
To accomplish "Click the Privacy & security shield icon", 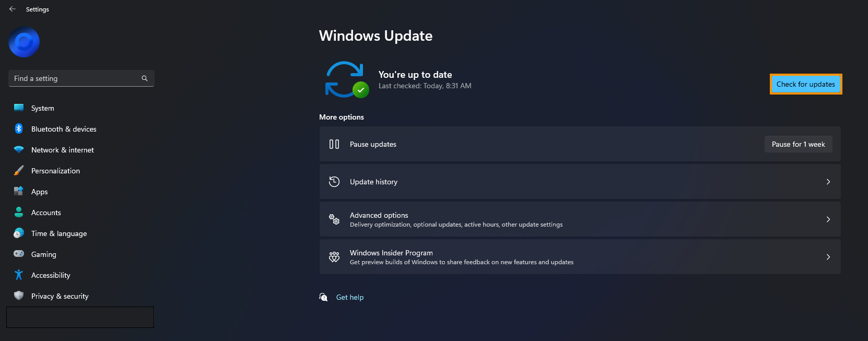I will [19, 296].
